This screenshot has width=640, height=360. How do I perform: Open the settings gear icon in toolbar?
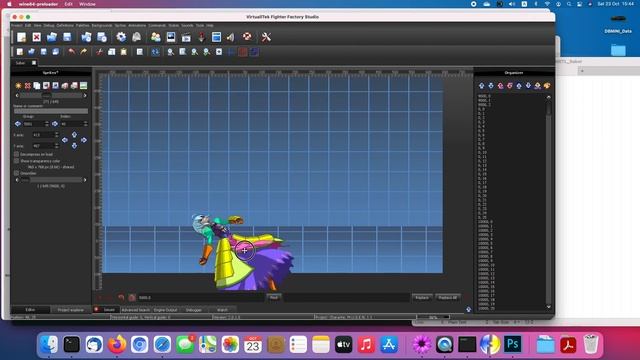point(121,37)
